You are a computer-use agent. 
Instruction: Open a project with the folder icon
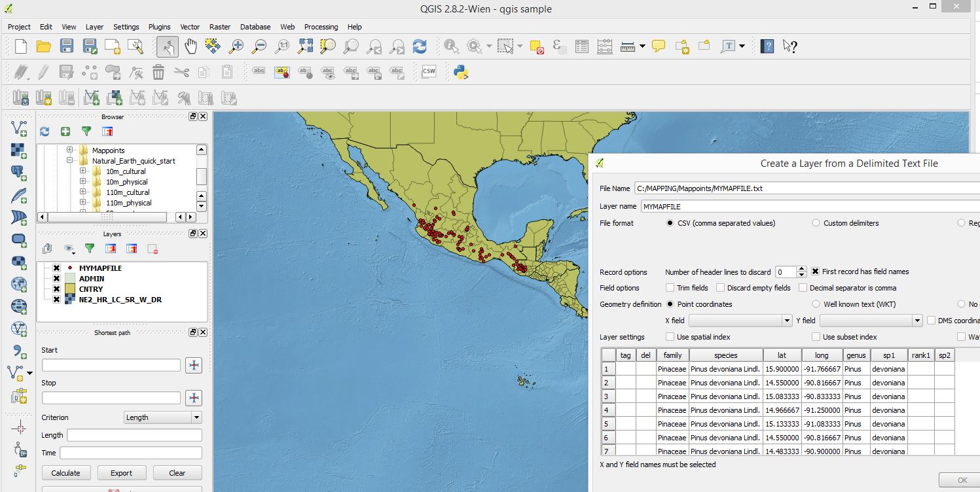(x=43, y=46)
